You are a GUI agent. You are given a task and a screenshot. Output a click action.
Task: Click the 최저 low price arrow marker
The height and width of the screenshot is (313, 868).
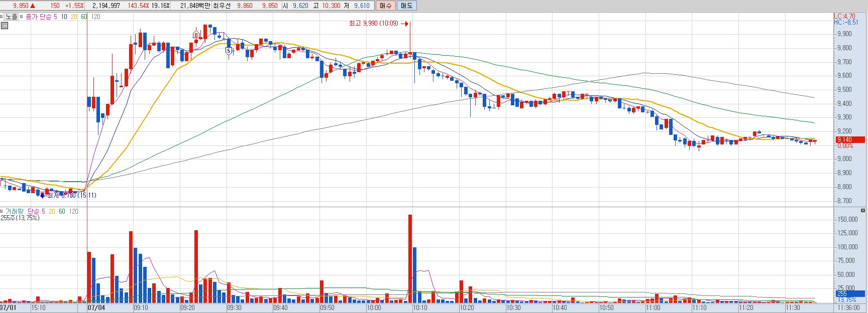pos(43,195)
